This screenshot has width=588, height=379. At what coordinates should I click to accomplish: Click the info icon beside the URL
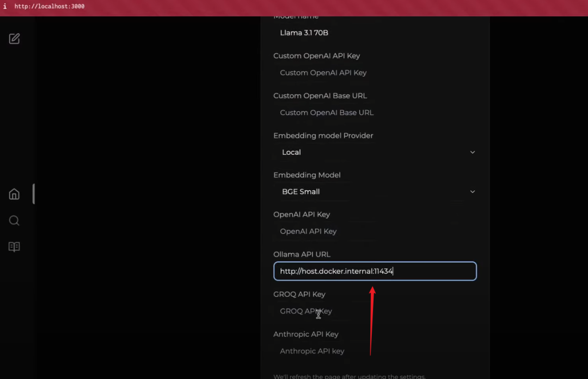(5, 7)
